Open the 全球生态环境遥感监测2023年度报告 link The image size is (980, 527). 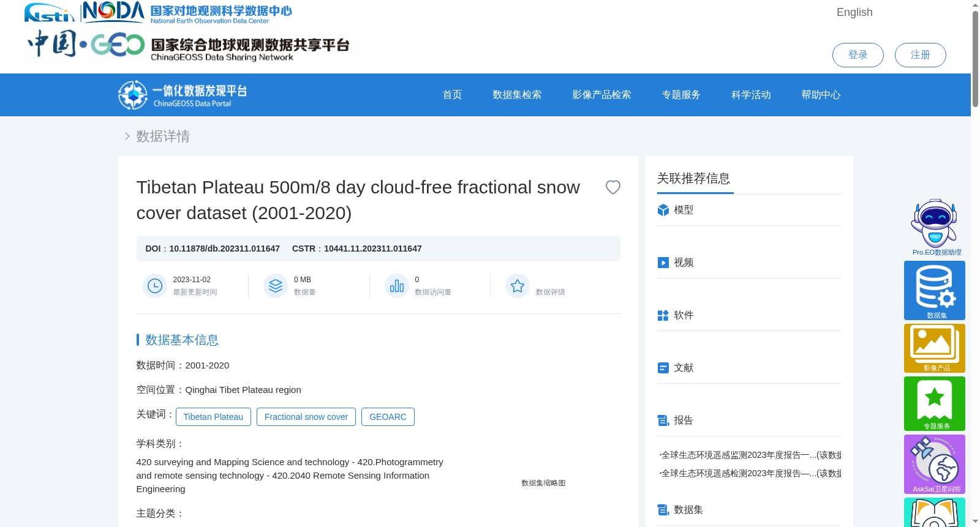point(750,455)
